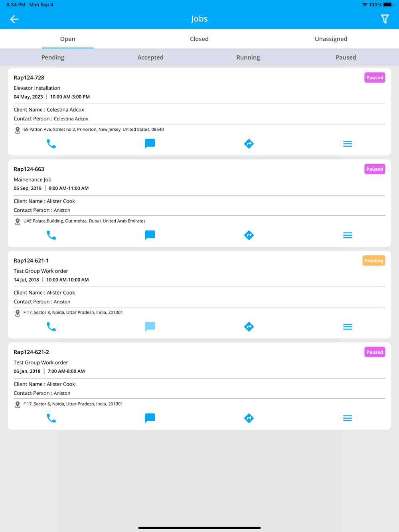Call the client for job Rap124-663
This screenshot has height=532, width=399.
point(51,235)
